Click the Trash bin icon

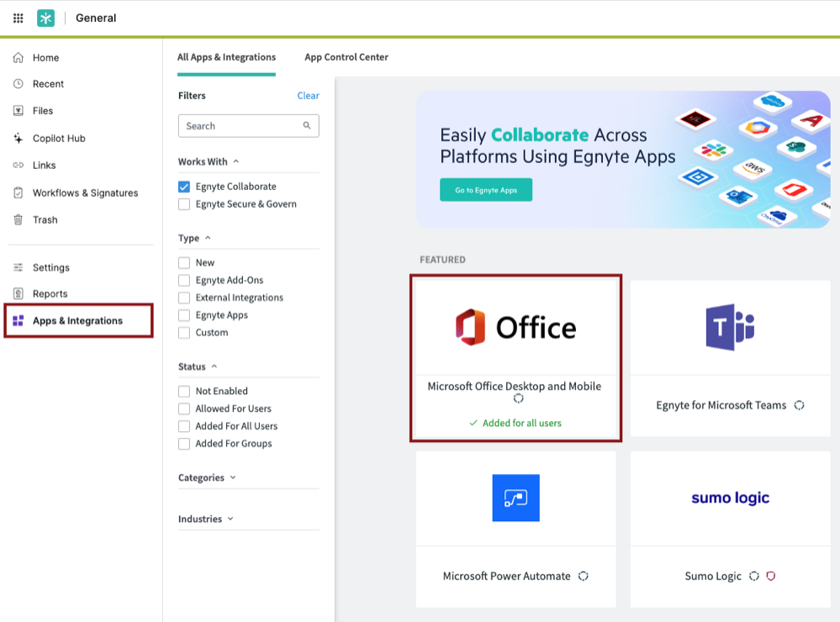(18, 219)
